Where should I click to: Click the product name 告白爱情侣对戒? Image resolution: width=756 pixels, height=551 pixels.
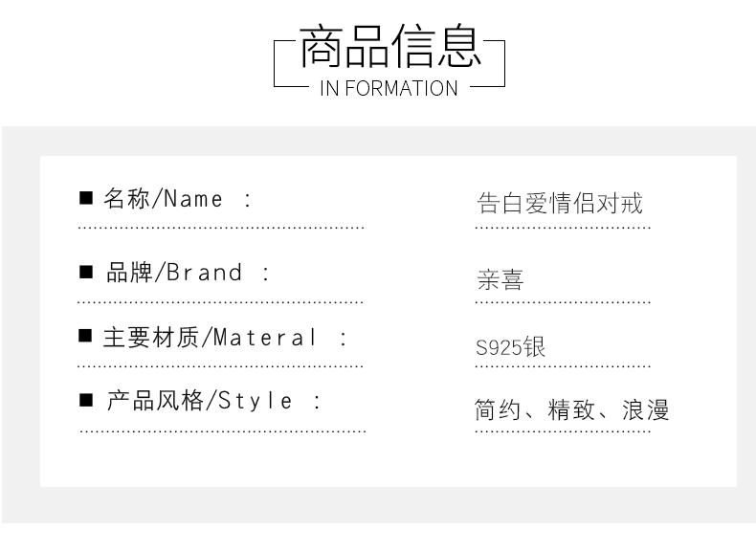560,203
